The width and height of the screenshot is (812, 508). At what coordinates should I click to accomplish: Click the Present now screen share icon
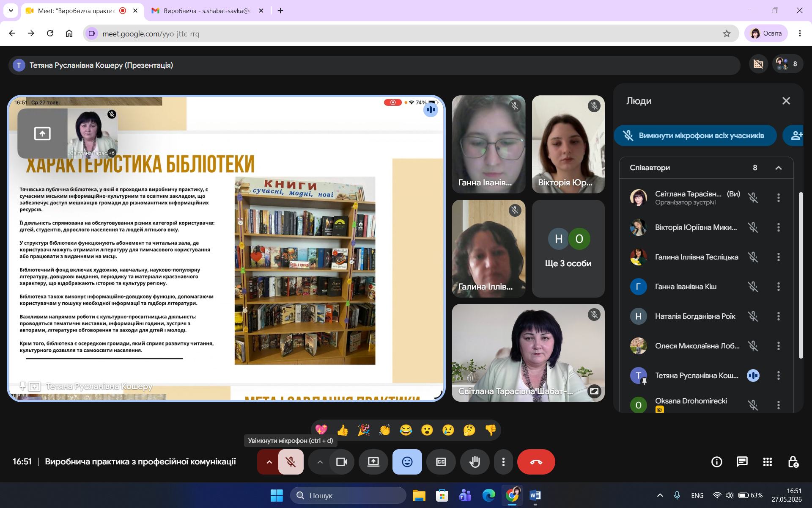pos(373,462)
